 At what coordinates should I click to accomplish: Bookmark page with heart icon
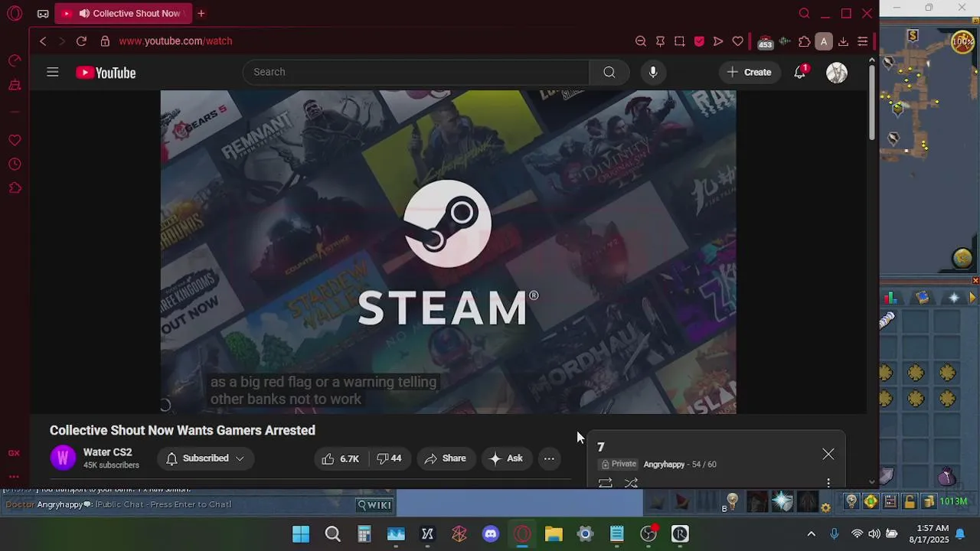[738, 41]
